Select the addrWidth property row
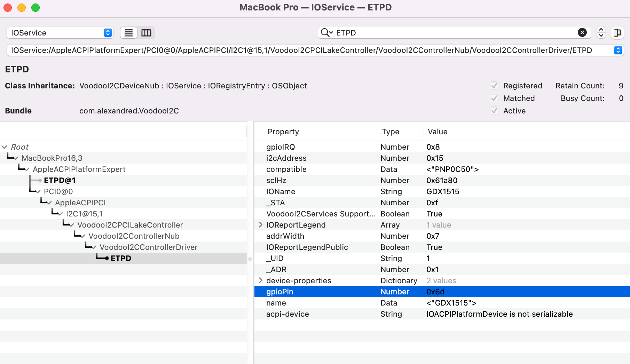Viewport: 630px width, 364px height. tap(442, 236)
